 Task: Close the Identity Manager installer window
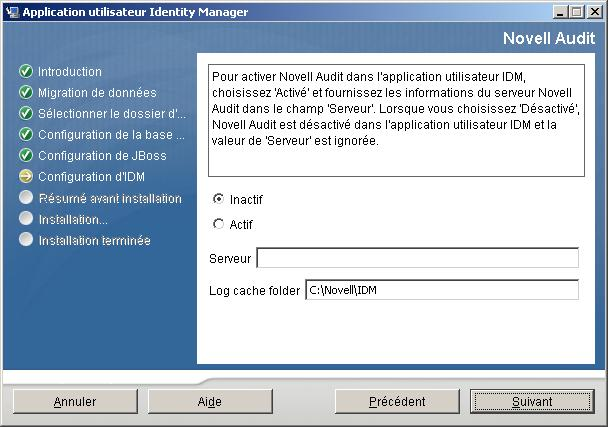[x=595, y=12]
